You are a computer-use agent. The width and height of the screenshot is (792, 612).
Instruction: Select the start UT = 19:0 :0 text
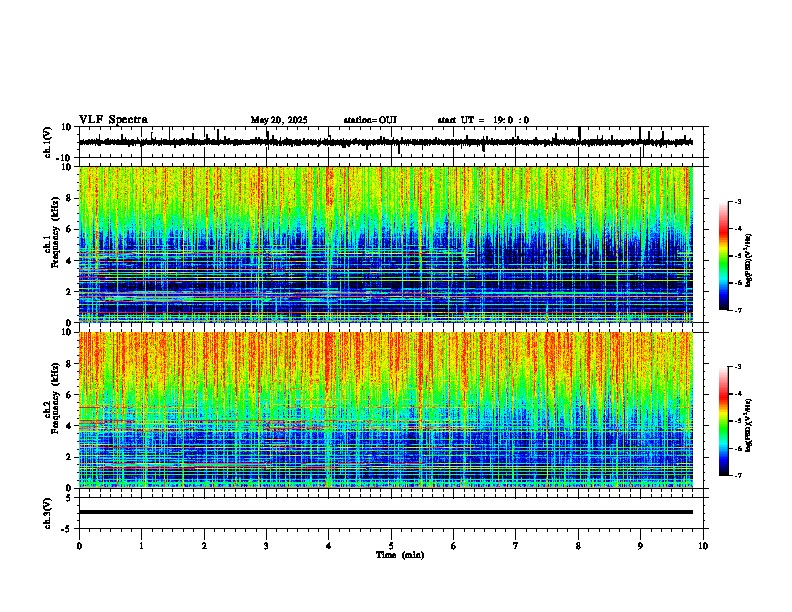(483, 120)
